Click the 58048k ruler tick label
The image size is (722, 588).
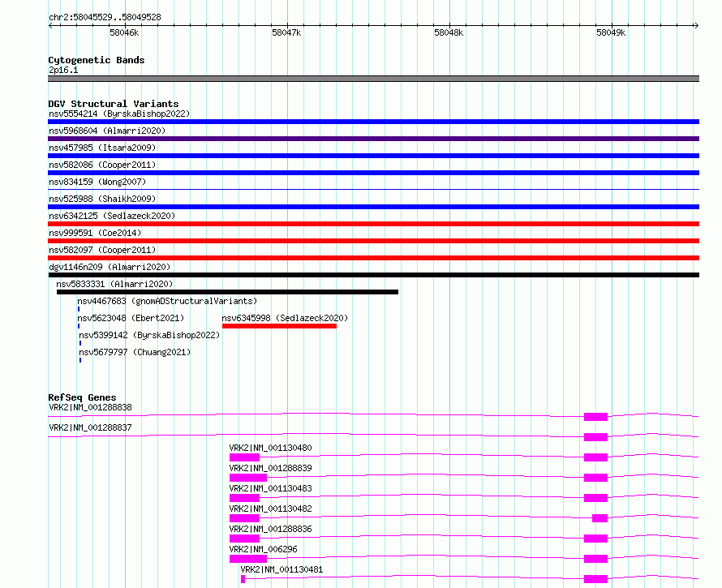(x=449, y=32)
